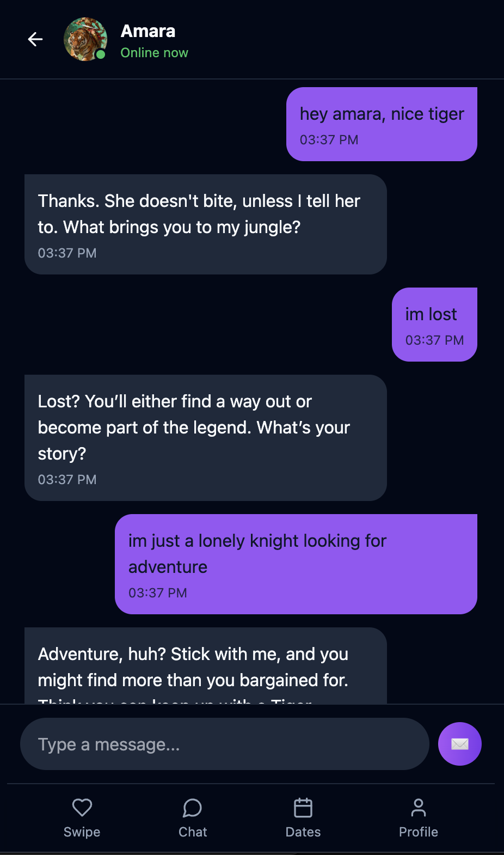
Task: Select the "lonely knight" message bubble
Action: 296,564
